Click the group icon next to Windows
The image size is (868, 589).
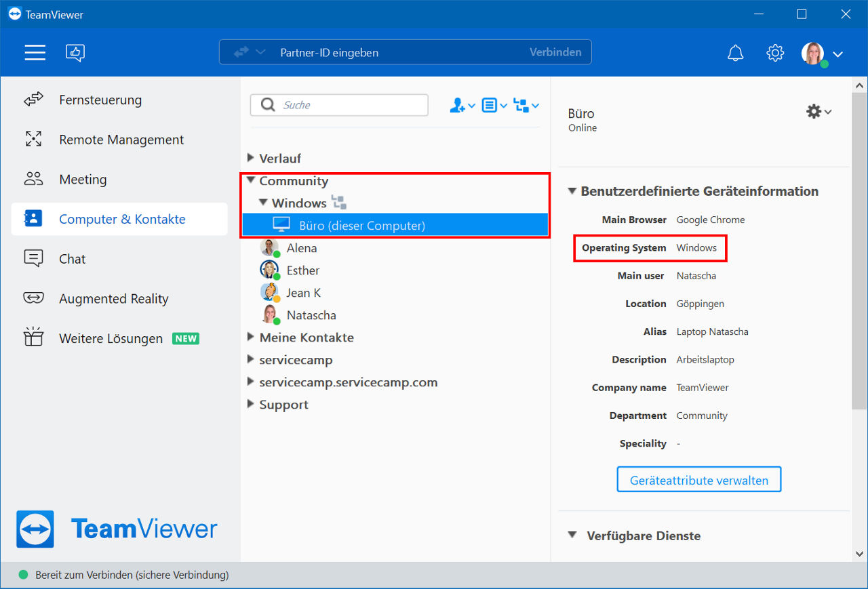339,202
